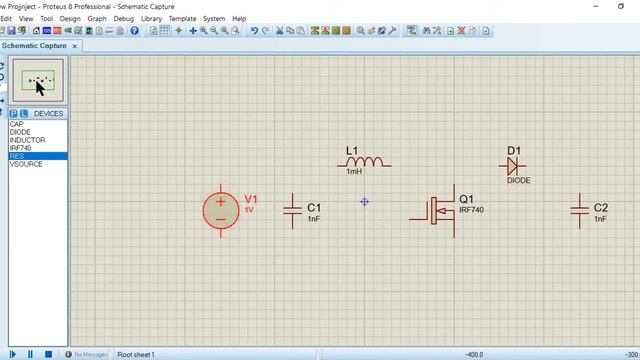Open Search and Tag binoculars icon

(x=426, y=31)
